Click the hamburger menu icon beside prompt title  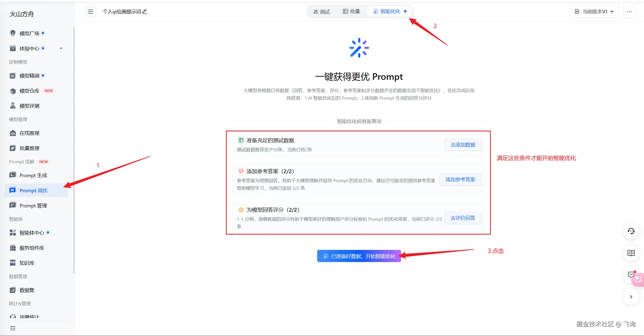tap(91, 12)
